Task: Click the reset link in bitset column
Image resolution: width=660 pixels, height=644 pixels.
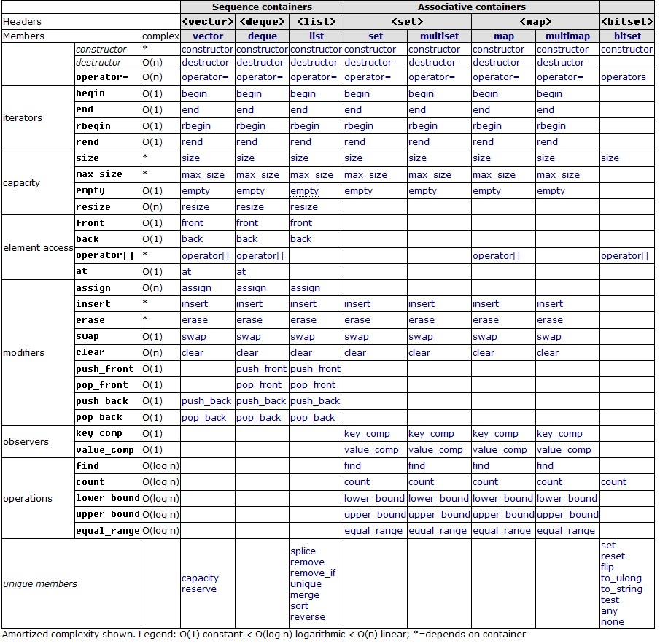Action: tap(613, 556)
